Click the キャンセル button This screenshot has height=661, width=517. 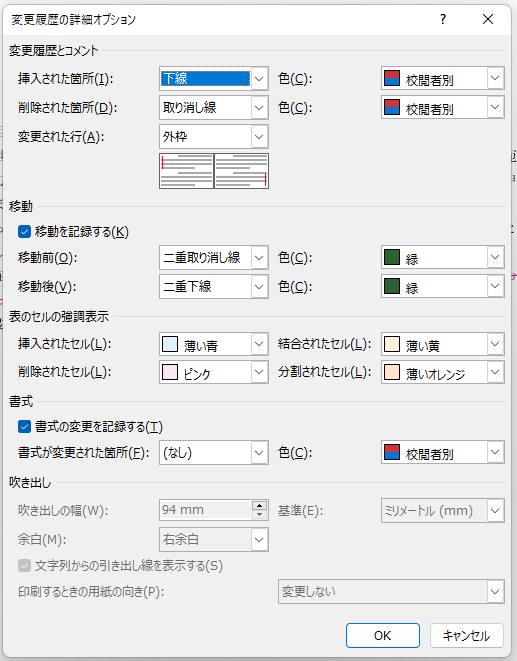click(467, 635)
